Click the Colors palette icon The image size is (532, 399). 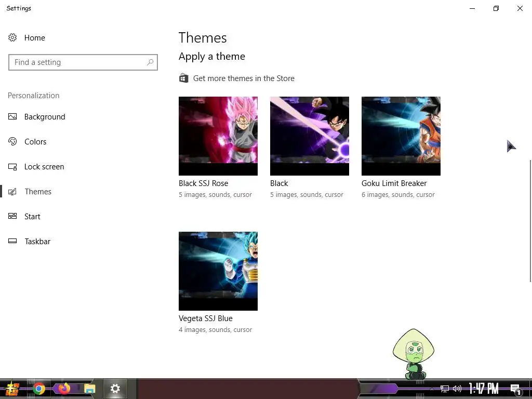coord(12,141)
